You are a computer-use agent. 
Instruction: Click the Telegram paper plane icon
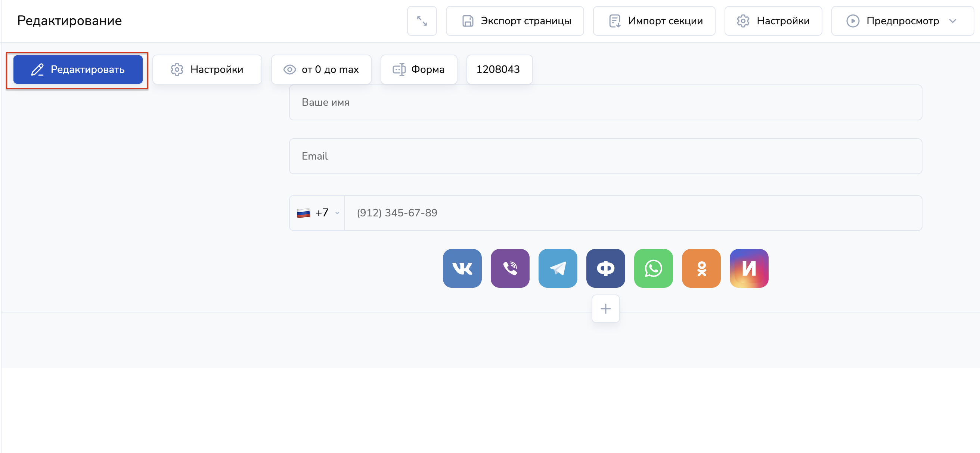click(x=558, y=268)
